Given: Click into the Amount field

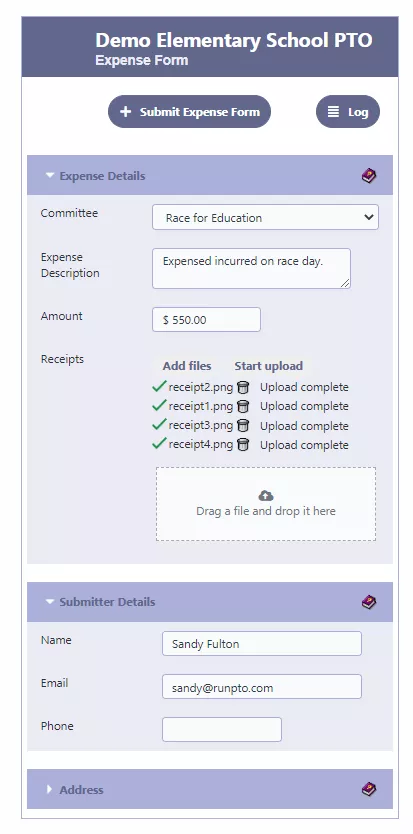Looking at the screenshot, I should [206, 320].
